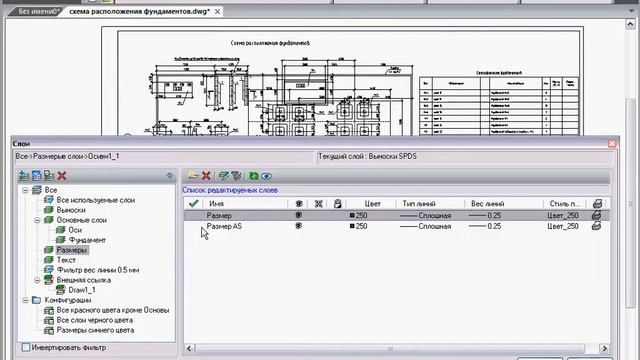The height and width of the screenshot is (360, 640).
Task: Select Все используемые слои filter
Action: 96,200
